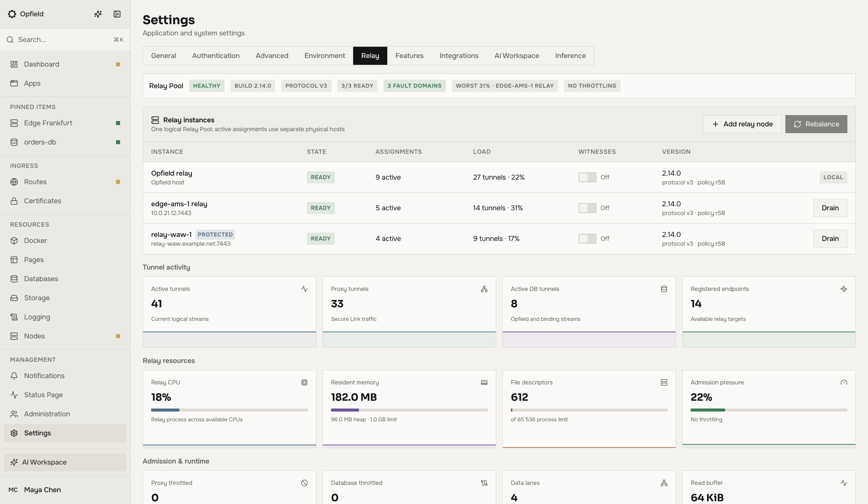Click the Certificates lock icon
Viewport: 868px width, 504px height.
coord(14,201)
